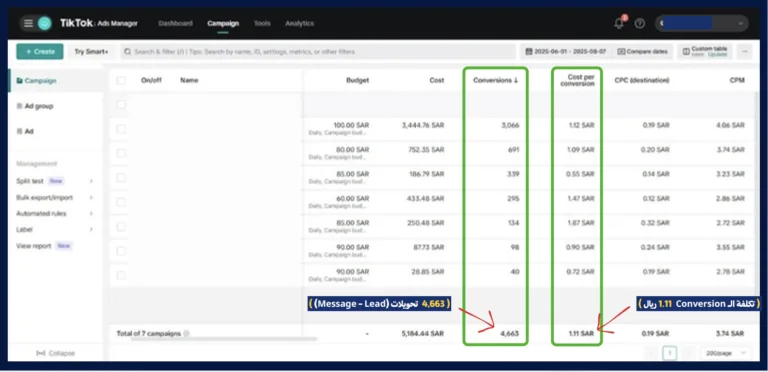The width and height of the screenshot is (768, 372).
Task: Click the next page arrow
Action: point(688,353)
